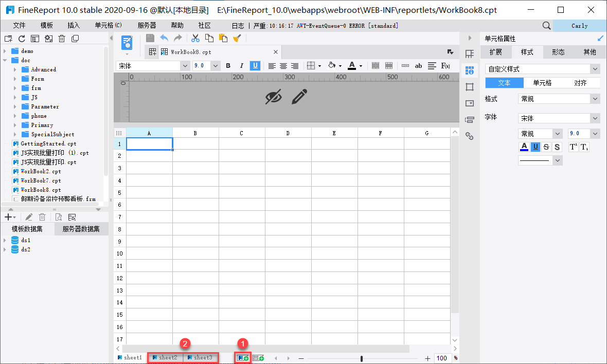
Task: Open the 插入 menu
Action: pyautogui.click(x=74, y=26)
